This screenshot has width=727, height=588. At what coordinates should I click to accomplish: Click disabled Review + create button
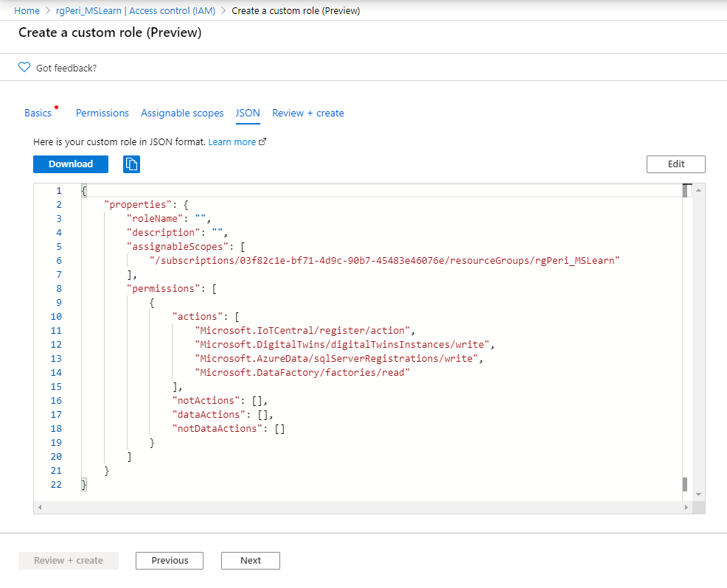[69, 560]
